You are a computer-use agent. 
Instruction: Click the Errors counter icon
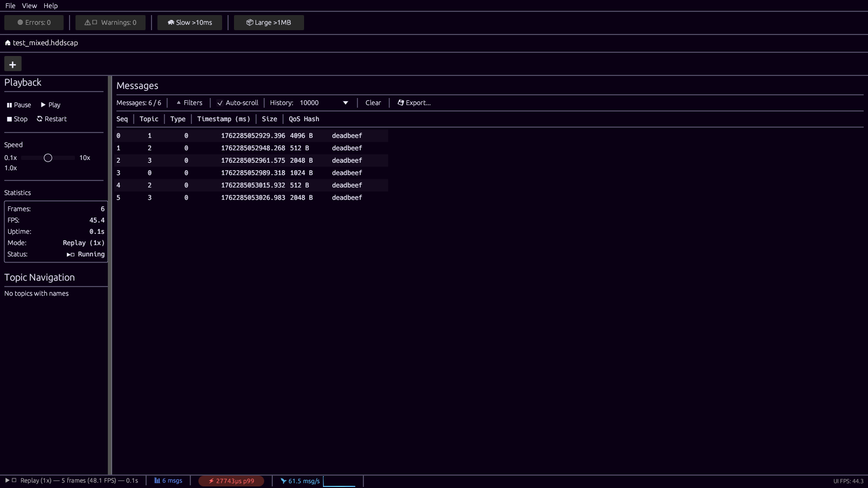(x=19, y=23)
